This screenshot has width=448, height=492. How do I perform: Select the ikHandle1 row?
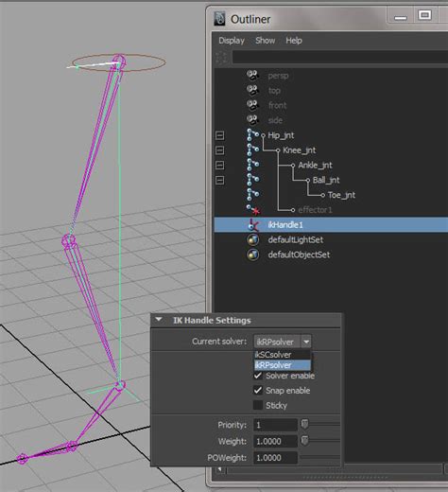coord(331,224)
